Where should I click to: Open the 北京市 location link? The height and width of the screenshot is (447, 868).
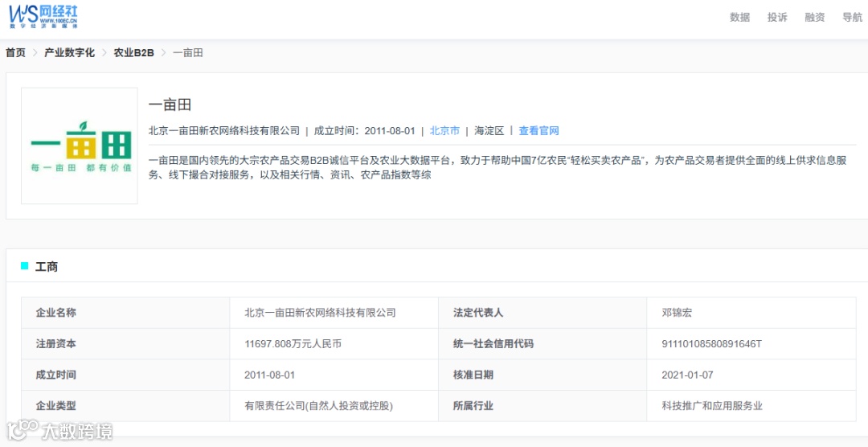pyautogui.click(x=444, y=131)
